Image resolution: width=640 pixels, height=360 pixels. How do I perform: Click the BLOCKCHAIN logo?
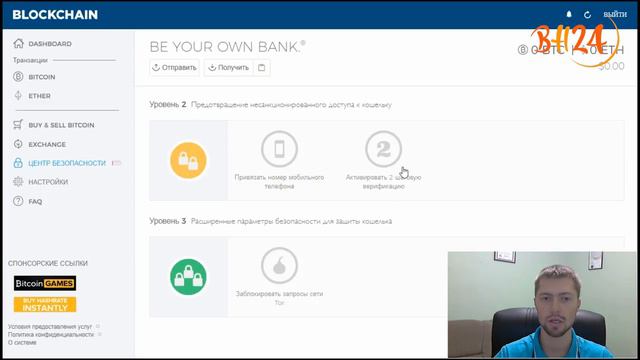tap(55, 15)
